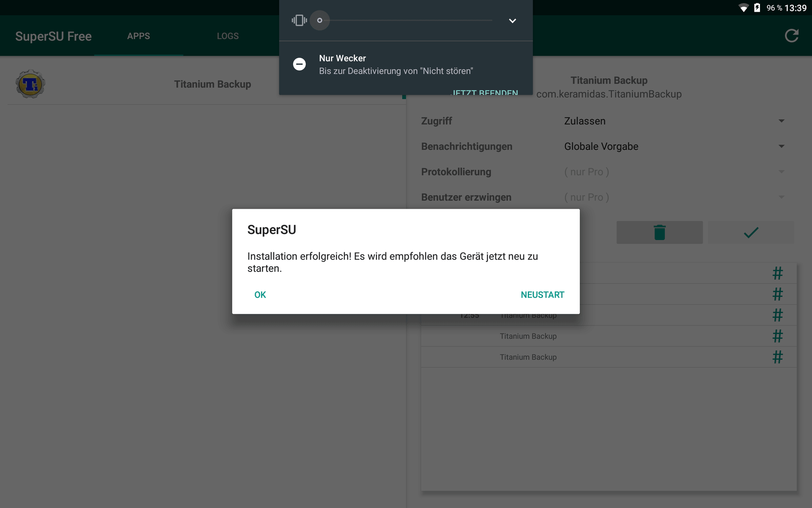The image size is (812, 508).
Task: Adjust the volume slider handle
Action: (320, 20)
